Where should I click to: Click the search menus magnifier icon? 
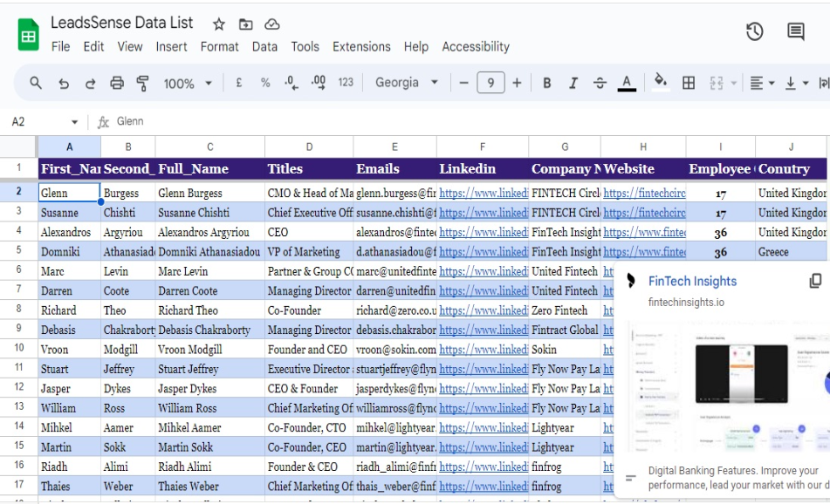(x=36, y=83)
